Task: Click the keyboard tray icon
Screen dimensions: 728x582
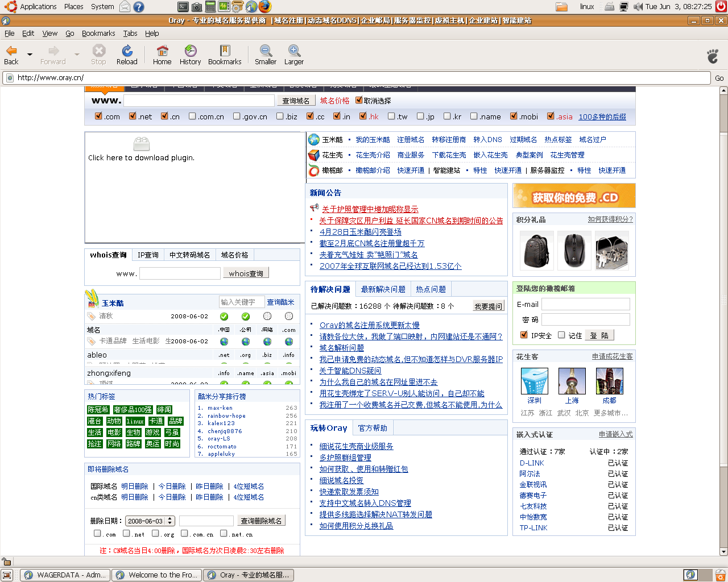Action: 609,7
